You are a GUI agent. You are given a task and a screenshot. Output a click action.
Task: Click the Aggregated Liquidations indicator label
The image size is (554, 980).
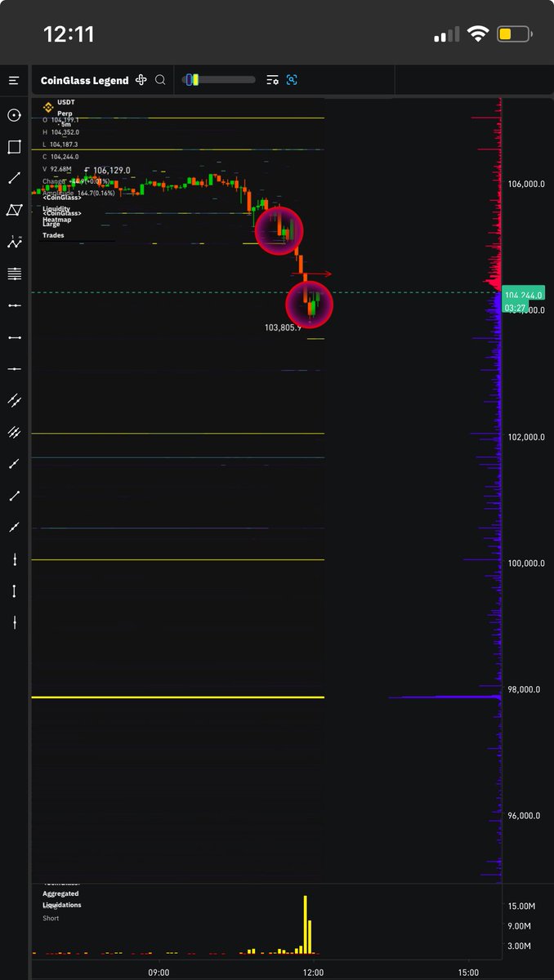(61, 899)
